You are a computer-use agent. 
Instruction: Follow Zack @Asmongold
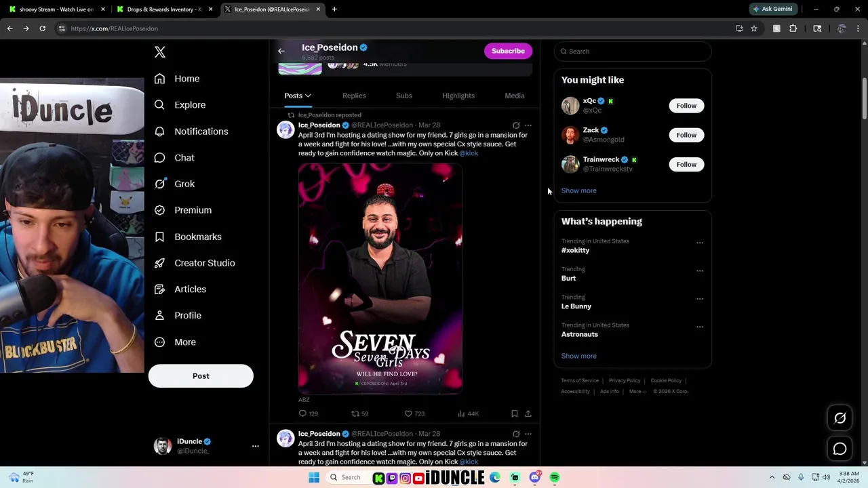[686, 135]
